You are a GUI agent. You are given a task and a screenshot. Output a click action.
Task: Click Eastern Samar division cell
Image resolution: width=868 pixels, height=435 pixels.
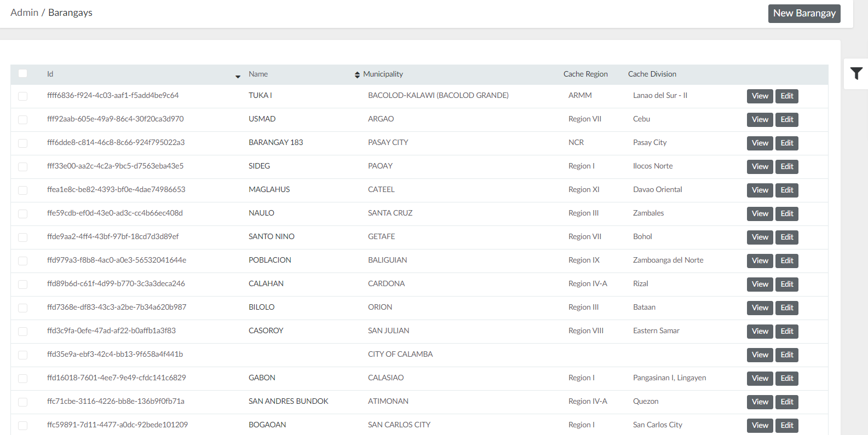(656, 330)
